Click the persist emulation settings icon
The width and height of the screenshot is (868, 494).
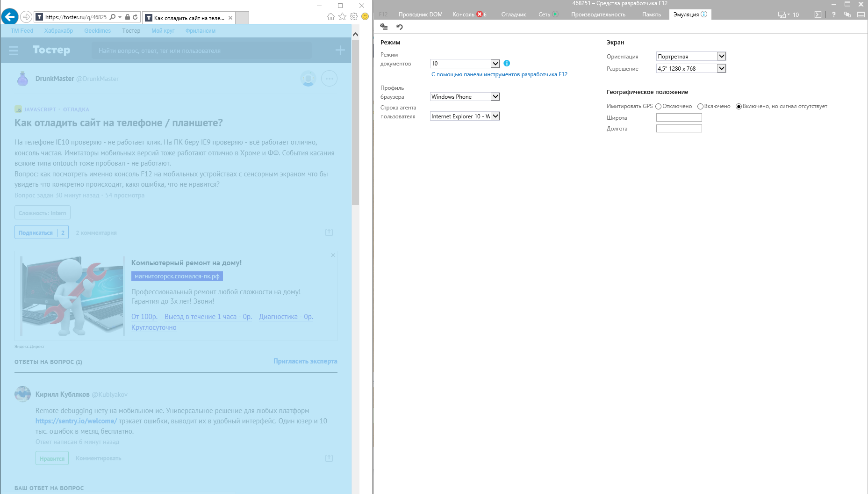tap(384, 27)
